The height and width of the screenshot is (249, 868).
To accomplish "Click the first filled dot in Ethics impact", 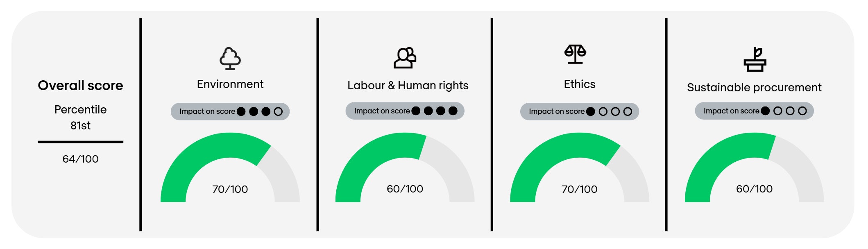I will point(591,111).
